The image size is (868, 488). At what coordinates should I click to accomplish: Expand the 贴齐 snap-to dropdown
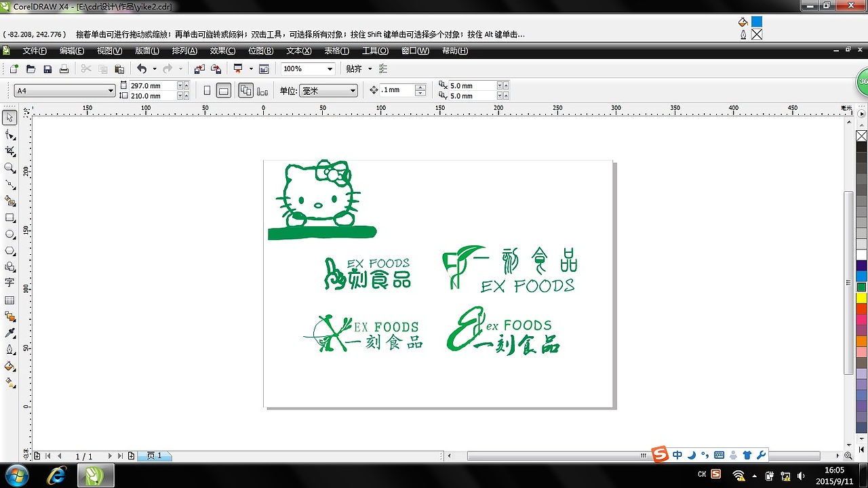(x=370, y=68)
